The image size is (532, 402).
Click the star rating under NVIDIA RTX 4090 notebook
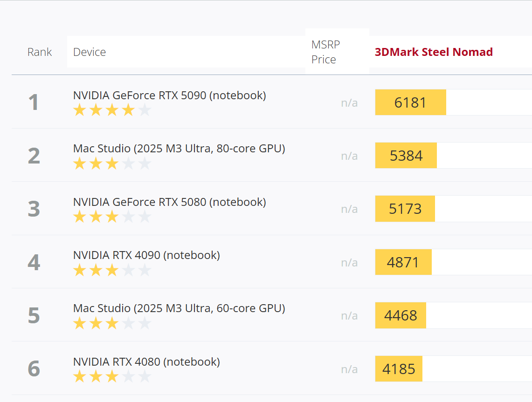[112, 270]
